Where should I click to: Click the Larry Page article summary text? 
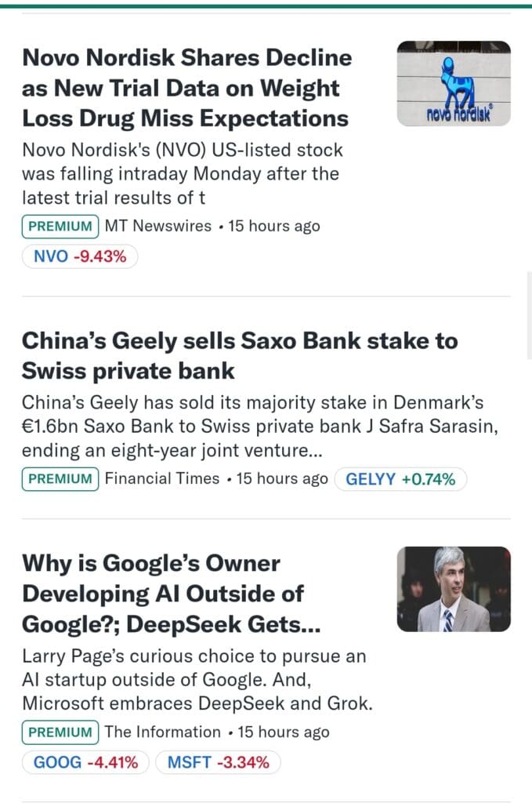pos(197,680)
